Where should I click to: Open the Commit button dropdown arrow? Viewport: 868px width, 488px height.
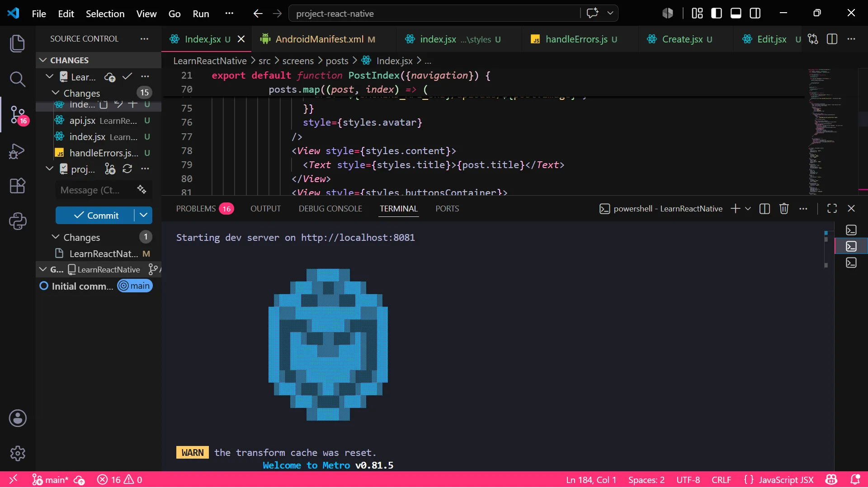143,215
